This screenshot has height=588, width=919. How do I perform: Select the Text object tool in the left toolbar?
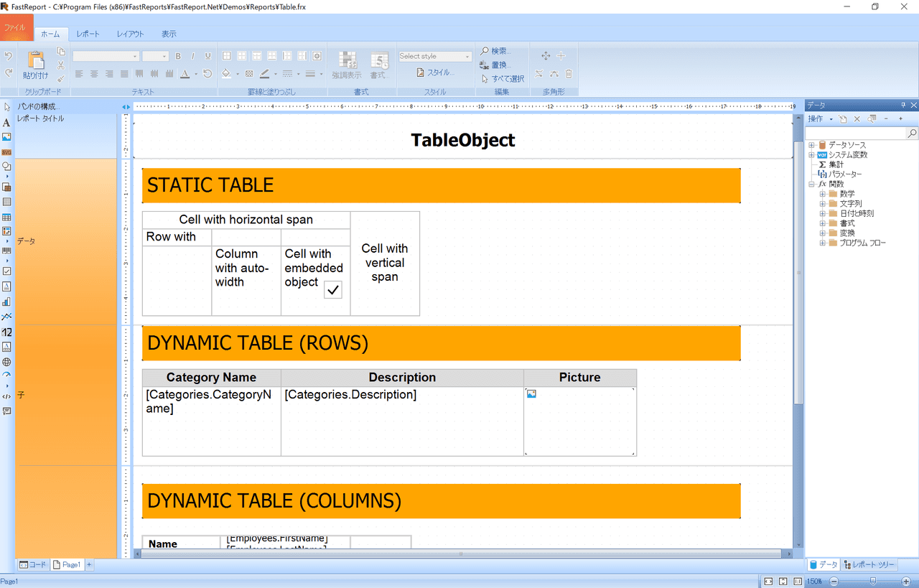point(6,123)
